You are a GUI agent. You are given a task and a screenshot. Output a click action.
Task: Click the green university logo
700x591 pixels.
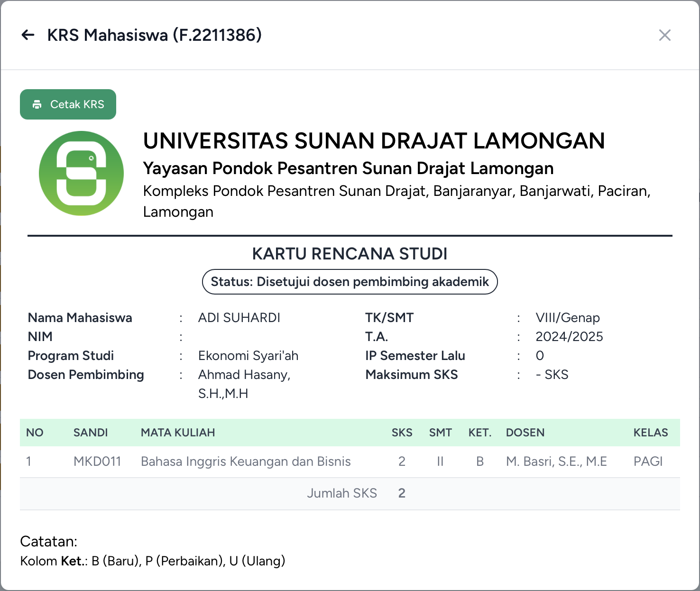pyautogui.click(x=81, y=174)
